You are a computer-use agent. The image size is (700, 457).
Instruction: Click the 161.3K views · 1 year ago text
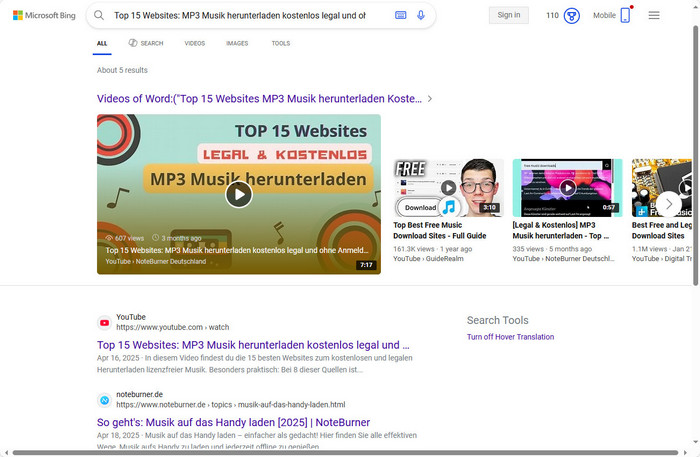(x=433, y=249)
